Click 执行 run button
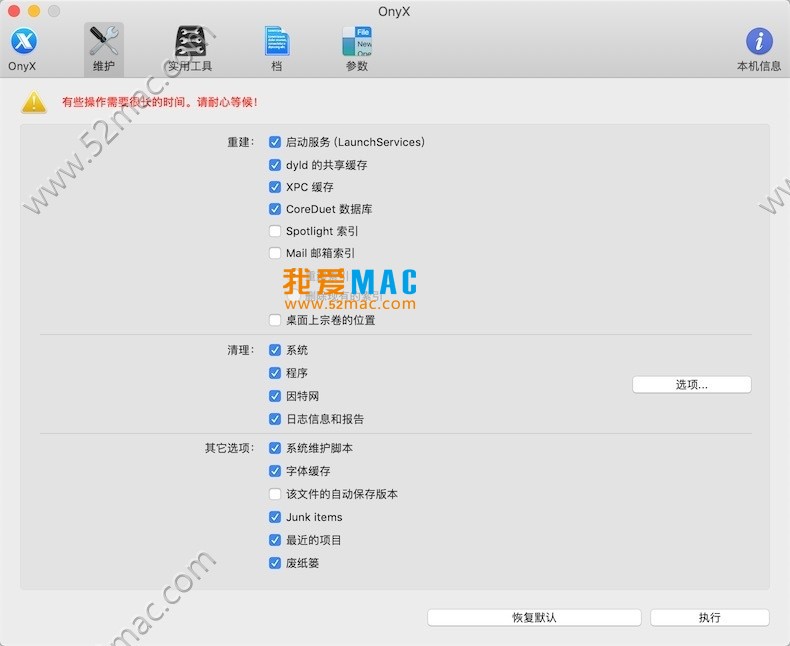 pos(709,617)
